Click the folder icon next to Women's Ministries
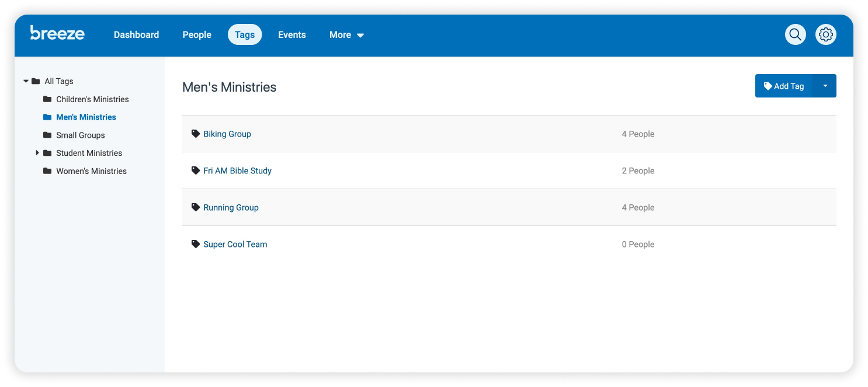Image resolution: width=868 pixels, height=387 pixels. point(46,171)
